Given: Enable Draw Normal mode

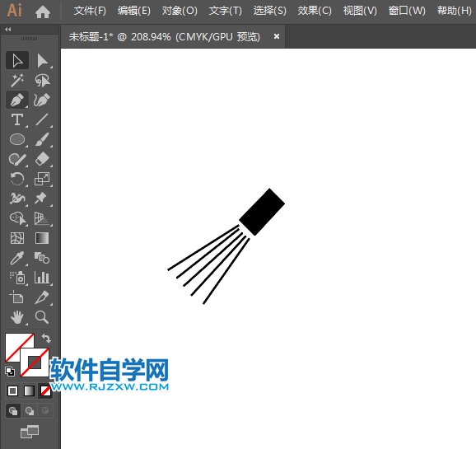Looking at the screenshot, I should 13,411.
